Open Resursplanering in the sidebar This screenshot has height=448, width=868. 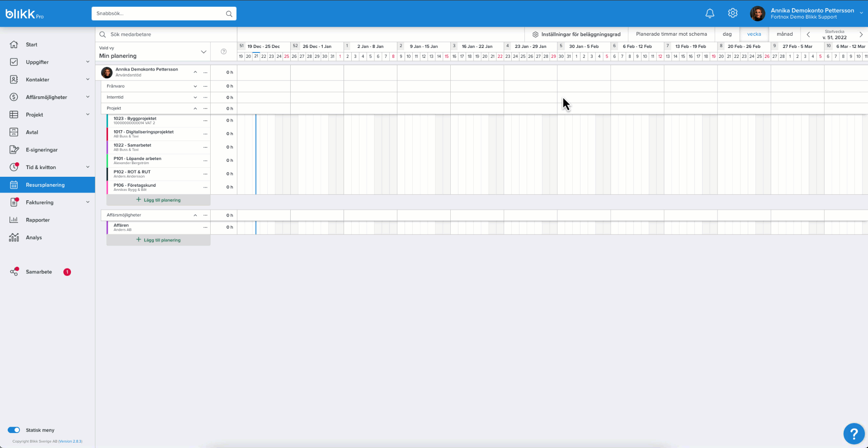tap(47, 185)
